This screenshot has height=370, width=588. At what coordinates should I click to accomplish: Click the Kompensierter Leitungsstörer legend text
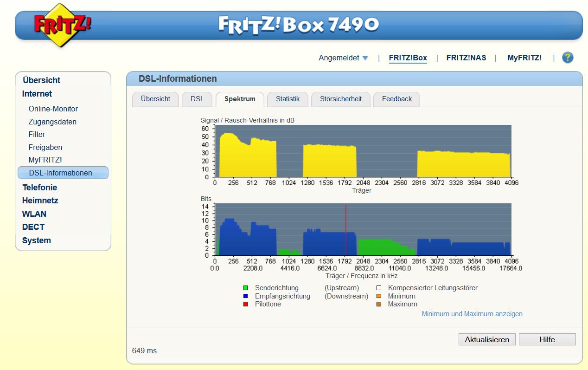(433, 288)
